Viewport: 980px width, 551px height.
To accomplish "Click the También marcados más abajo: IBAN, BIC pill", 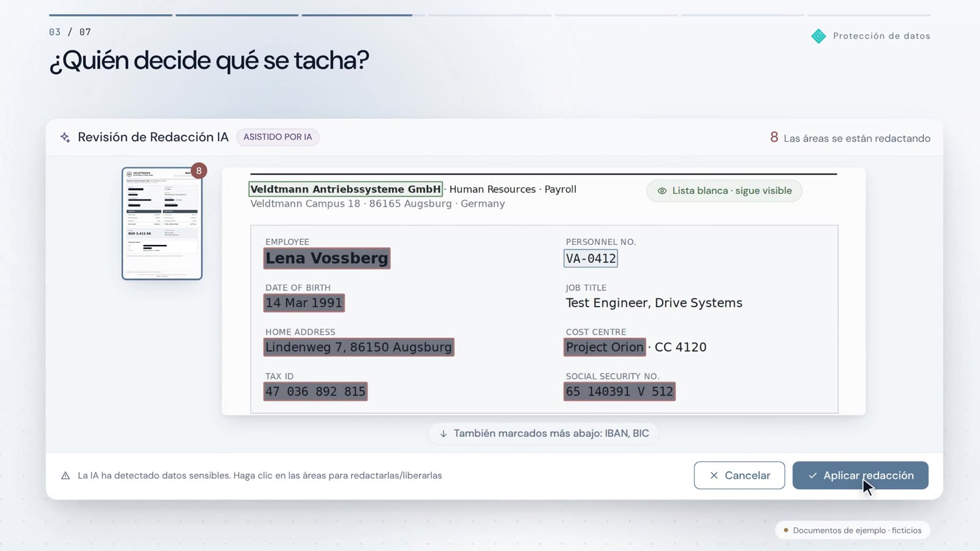I will [x=543, y=433].
